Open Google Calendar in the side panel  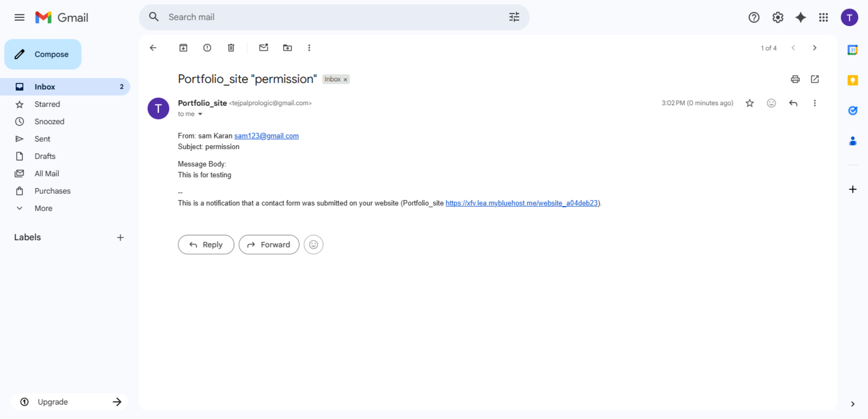tap(853, 50)
